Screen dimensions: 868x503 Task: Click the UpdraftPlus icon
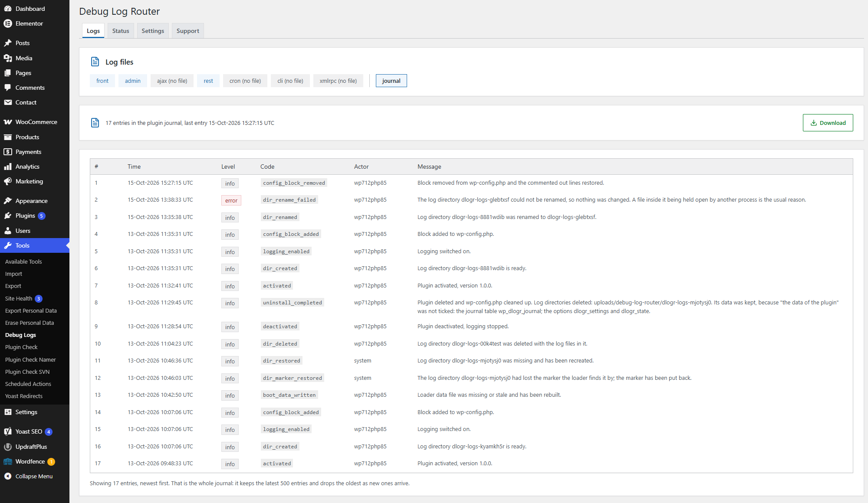[x=8, y=447]
